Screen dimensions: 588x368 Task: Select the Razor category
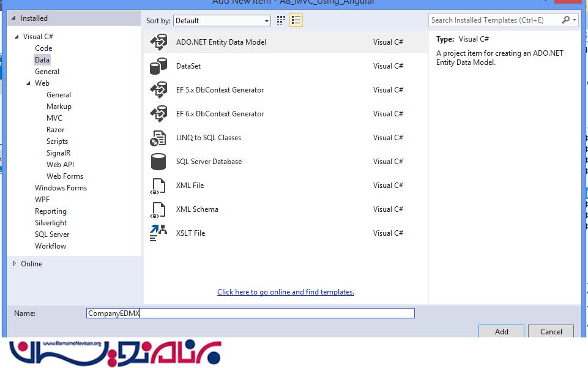[56, 129]
